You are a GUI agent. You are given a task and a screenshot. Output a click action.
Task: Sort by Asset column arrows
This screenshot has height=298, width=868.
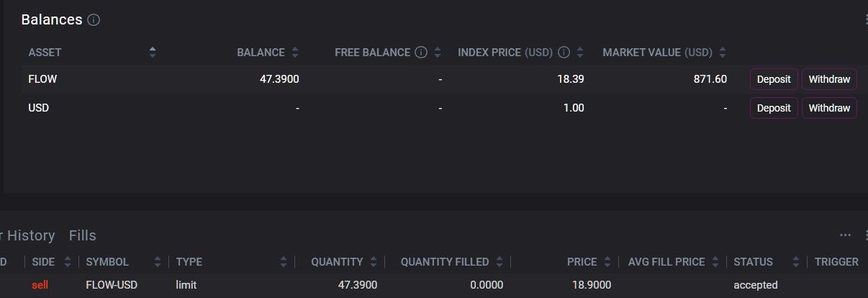(152, 53)
